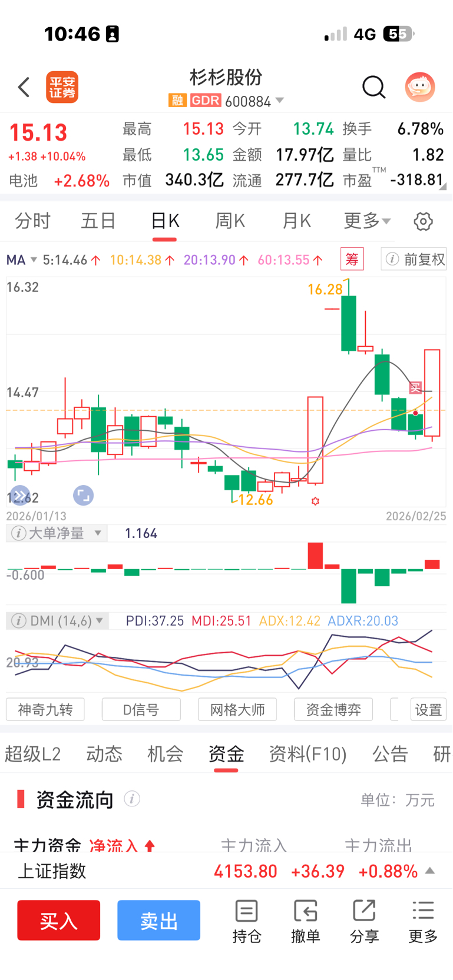Open chart settings gear icon
The width and height of the screenshot is (453, 980).
pyautogui.click(x=423, y=221)
